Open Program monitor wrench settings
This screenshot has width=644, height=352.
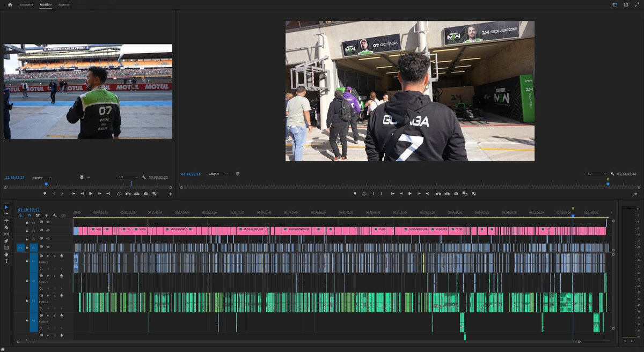(x=612, y=174)
